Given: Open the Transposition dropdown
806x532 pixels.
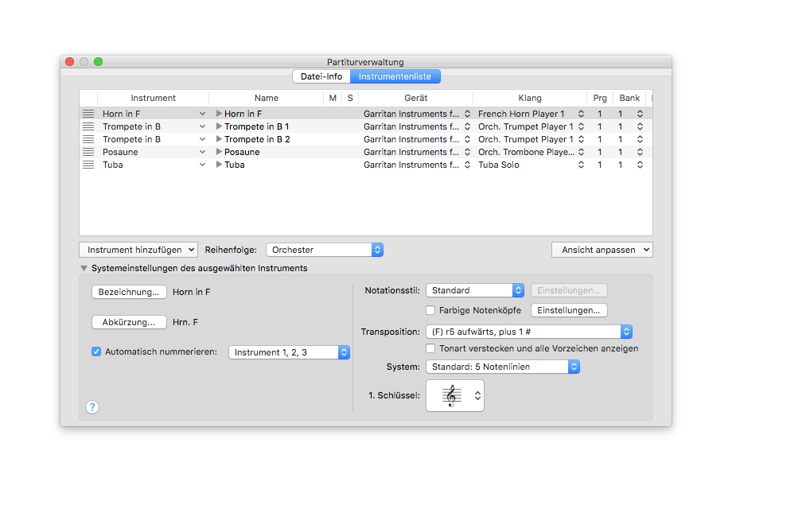Looking at the screenshot, I should 529,332.
